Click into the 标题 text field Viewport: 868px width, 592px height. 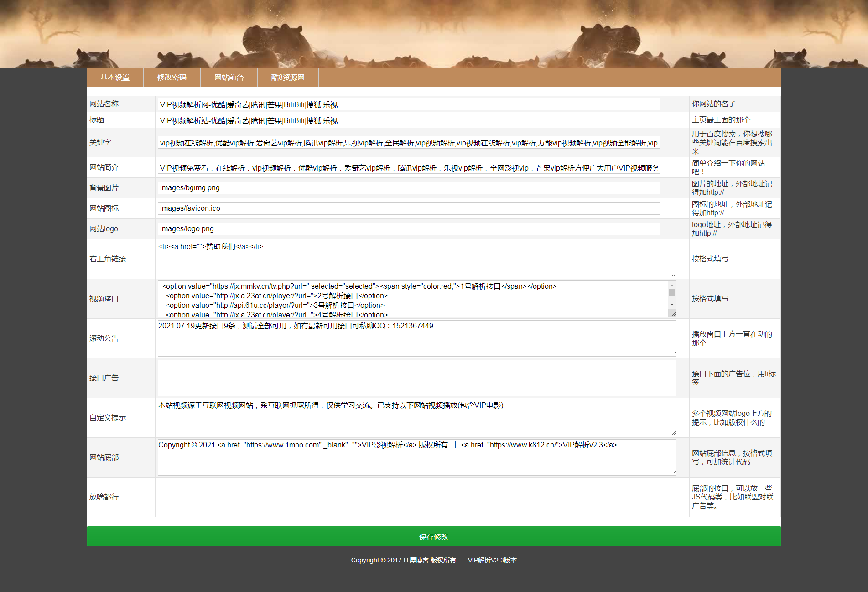pos(409,120)
